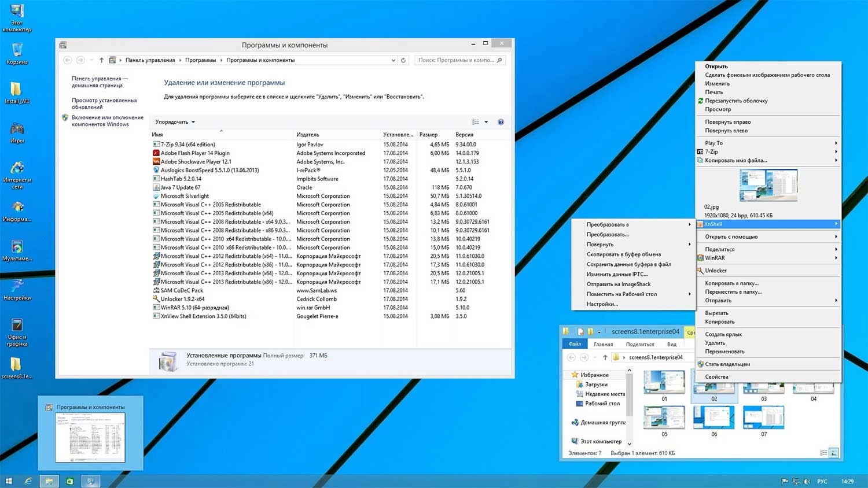The image size is (868, 488).
Task: Open 'Панель управления — домашняя страница' link
Action: point(100,82)
